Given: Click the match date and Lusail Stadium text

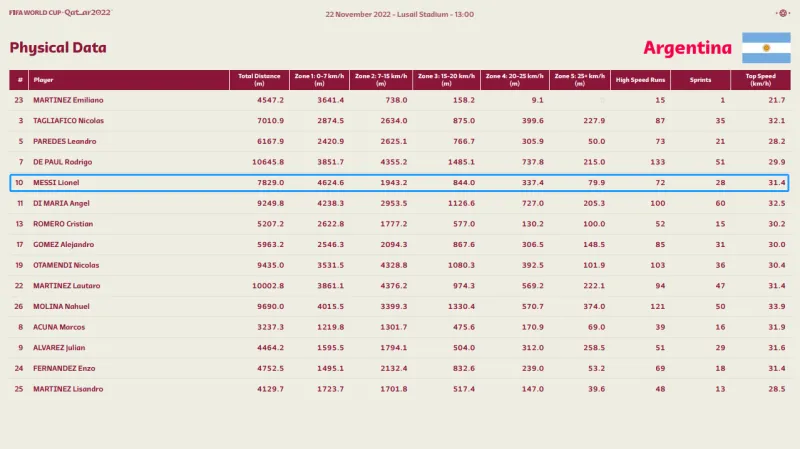Looking at the screenshot, I should [400, 14].
